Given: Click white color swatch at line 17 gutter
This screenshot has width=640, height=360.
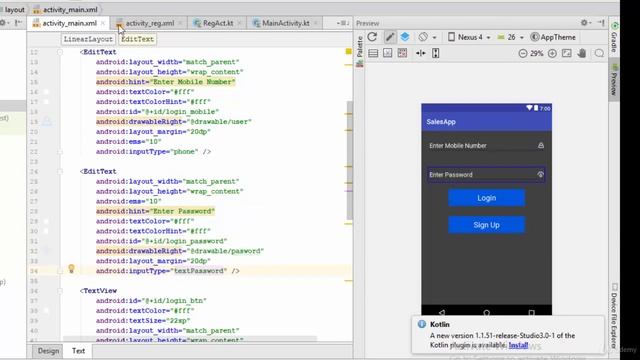Looking at the screenshot, I should coord(46,102).
